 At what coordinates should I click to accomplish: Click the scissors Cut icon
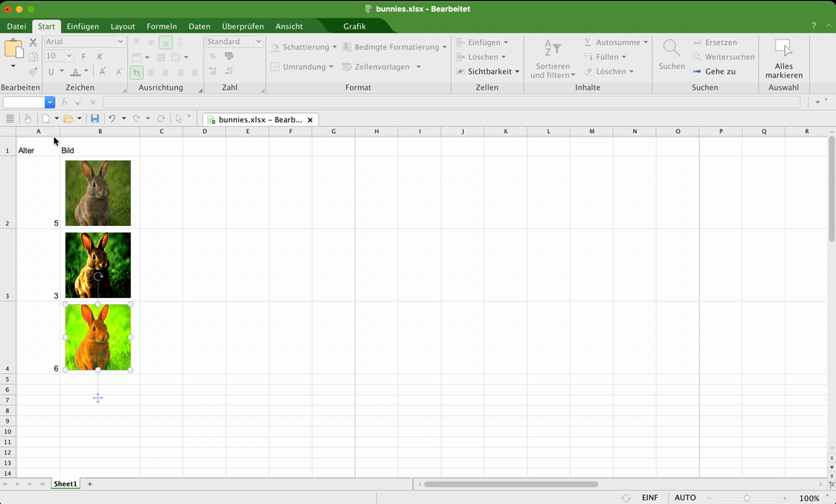point(33,42)
